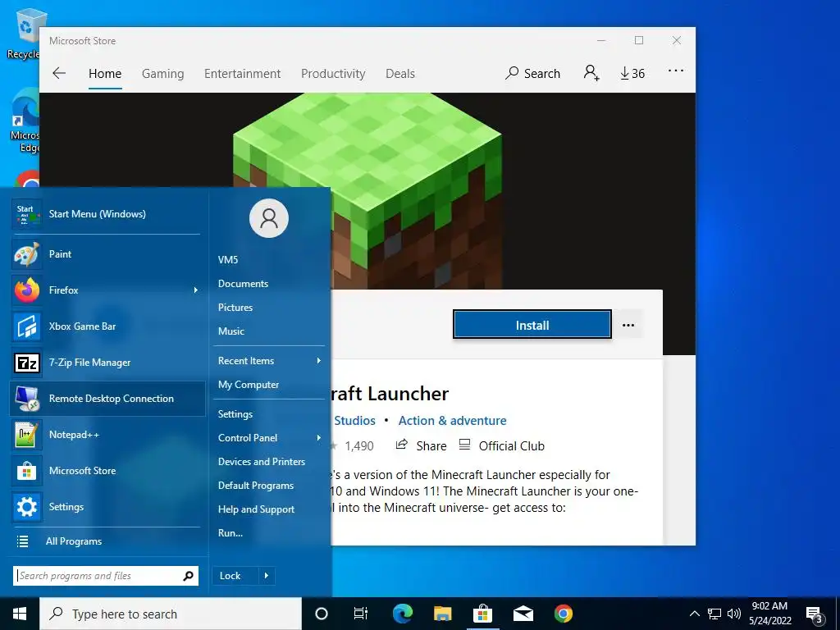Switch to Gaming tab

coord(163,73)
